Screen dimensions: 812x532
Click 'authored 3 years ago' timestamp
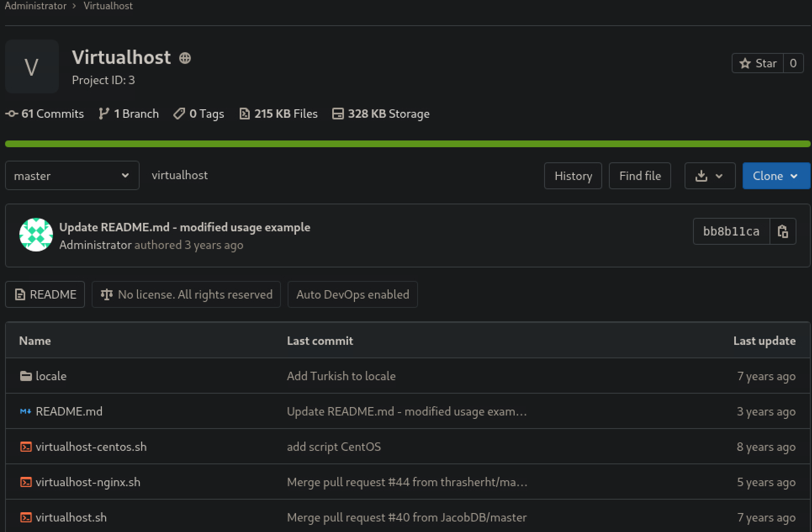pos(189,245)
